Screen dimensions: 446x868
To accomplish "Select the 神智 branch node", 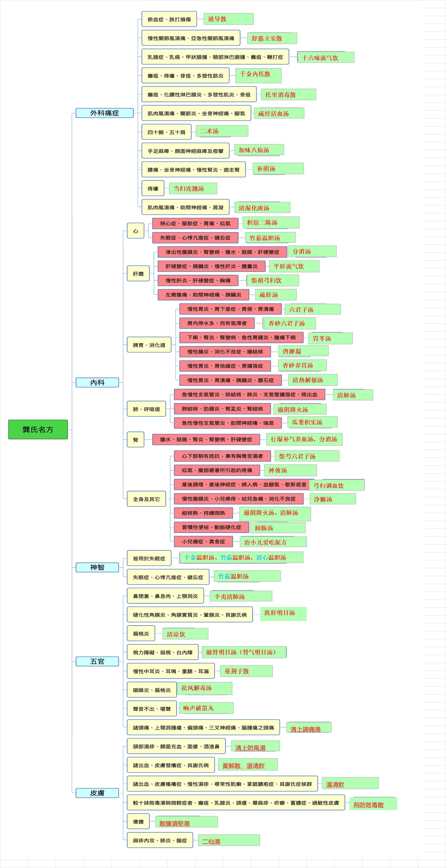I will (97, 568).
